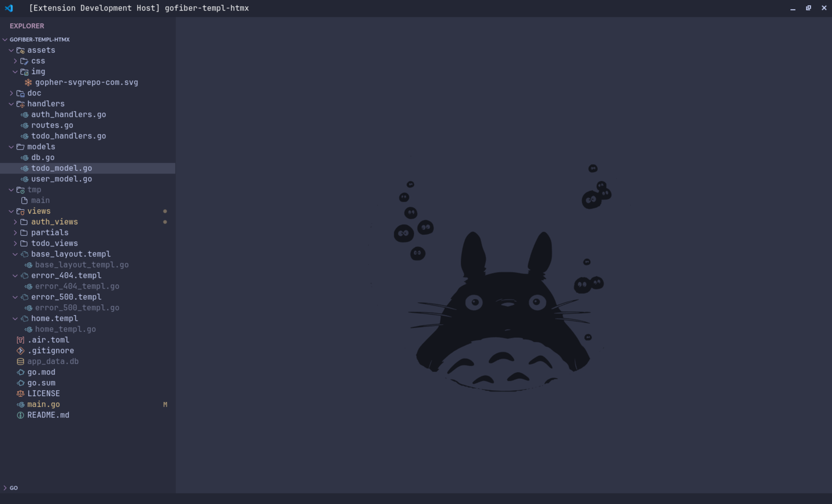Click the EXPLORER panel title

coord(27,26)
